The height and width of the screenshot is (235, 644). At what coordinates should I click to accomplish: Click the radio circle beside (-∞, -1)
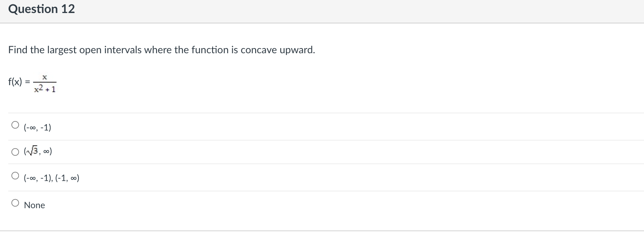[x=15, y=125]
